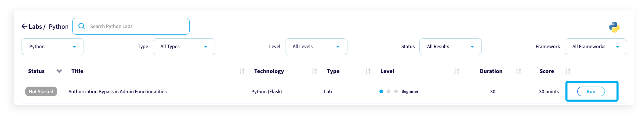Viewport: 644px width, 120px height.
Task: Toggle the Status column sort chevron
Action: (x=59, y=71)
